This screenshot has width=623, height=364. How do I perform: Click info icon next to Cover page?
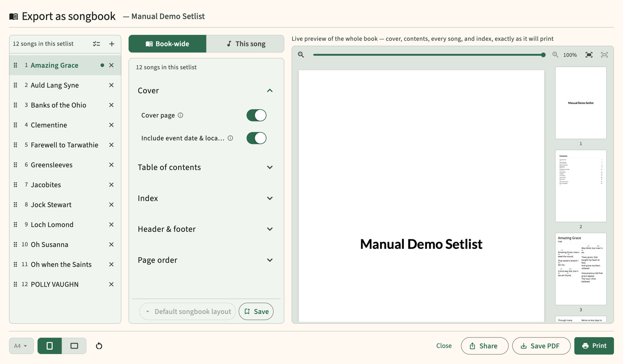(x=180, y=115)
